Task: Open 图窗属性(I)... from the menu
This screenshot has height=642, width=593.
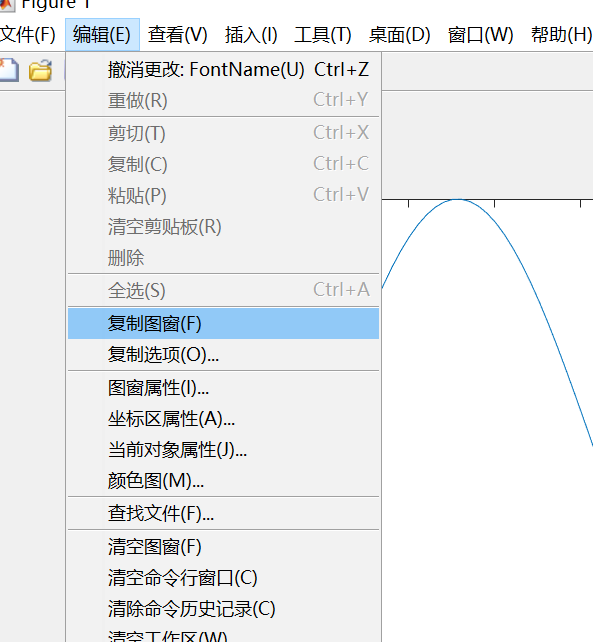Action: point(223,388)
